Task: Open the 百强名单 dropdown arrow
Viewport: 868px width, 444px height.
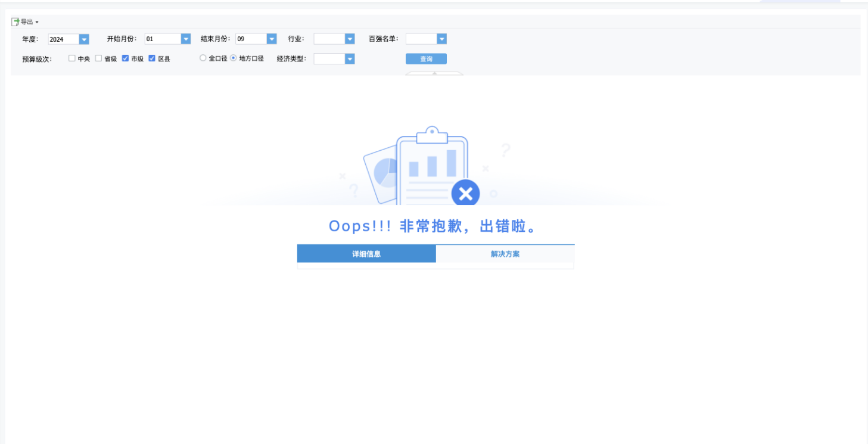Action: tap(441, 39)
